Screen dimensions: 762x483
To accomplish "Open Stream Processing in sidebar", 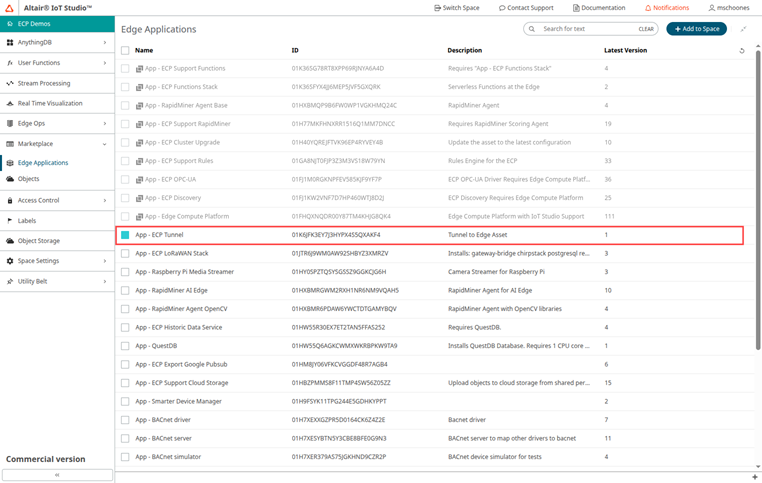I will click(57, 84).
